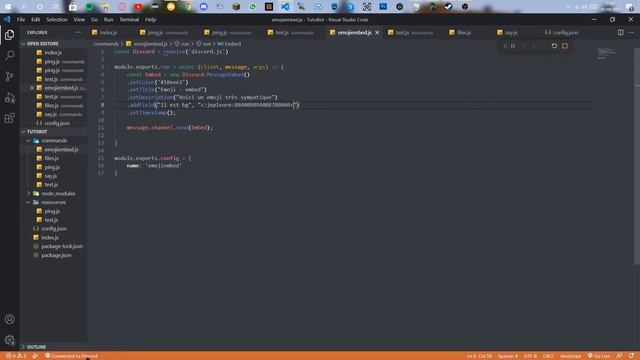Switch to the index.js tab
The image size is (640, 360).
(109, 32)
